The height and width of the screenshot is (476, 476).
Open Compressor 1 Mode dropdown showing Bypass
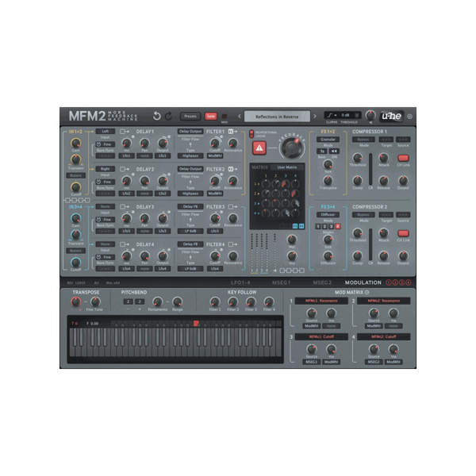coord(363,140)
